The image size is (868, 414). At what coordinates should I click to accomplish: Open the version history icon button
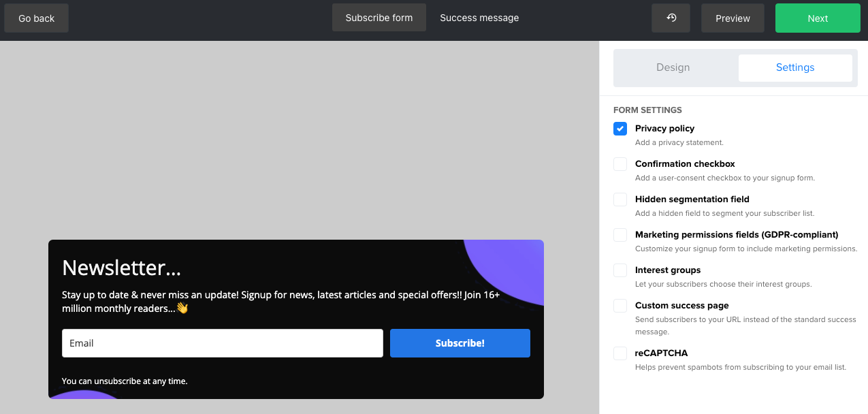[671, 18]
